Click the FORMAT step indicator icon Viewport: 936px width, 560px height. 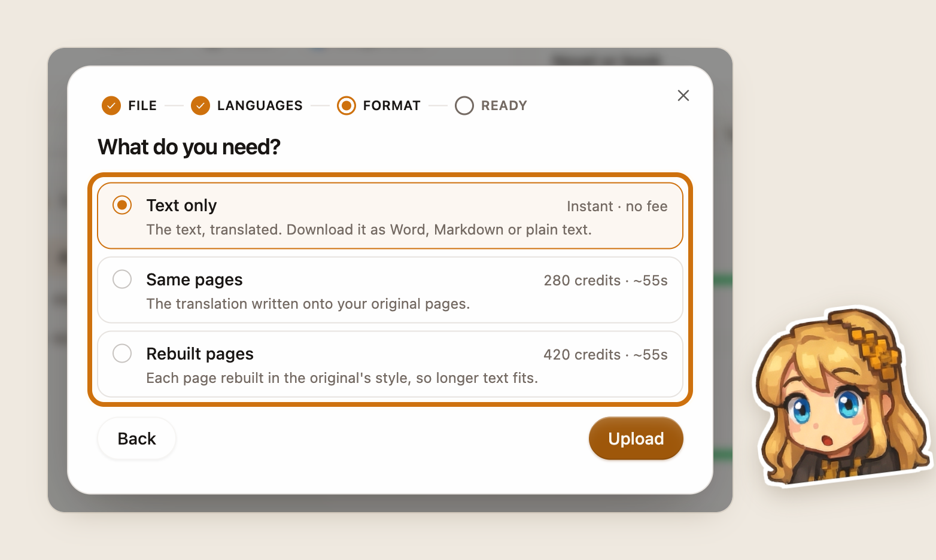pyautogui.click(x=347, y=106)
